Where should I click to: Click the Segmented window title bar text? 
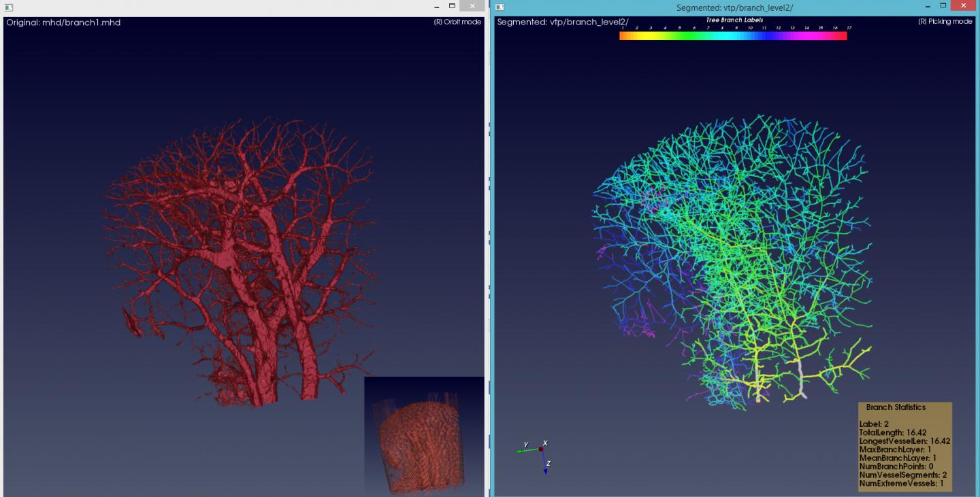[734, 7]
